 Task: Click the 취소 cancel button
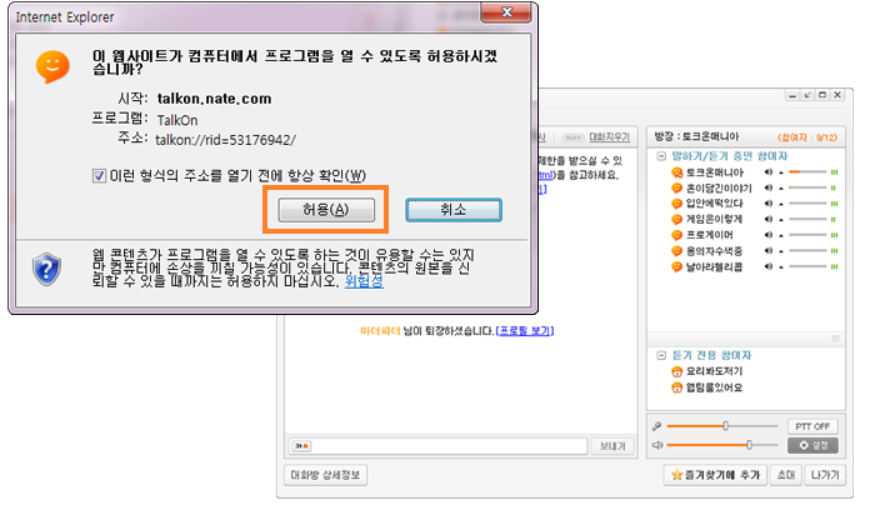point(454,210)
